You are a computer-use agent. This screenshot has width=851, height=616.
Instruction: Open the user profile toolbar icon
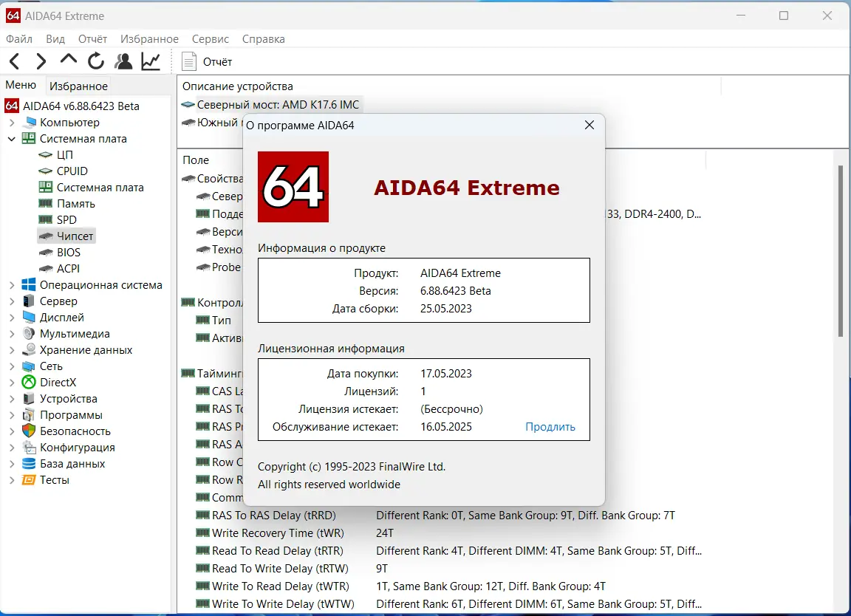click(x=123, y=61)
